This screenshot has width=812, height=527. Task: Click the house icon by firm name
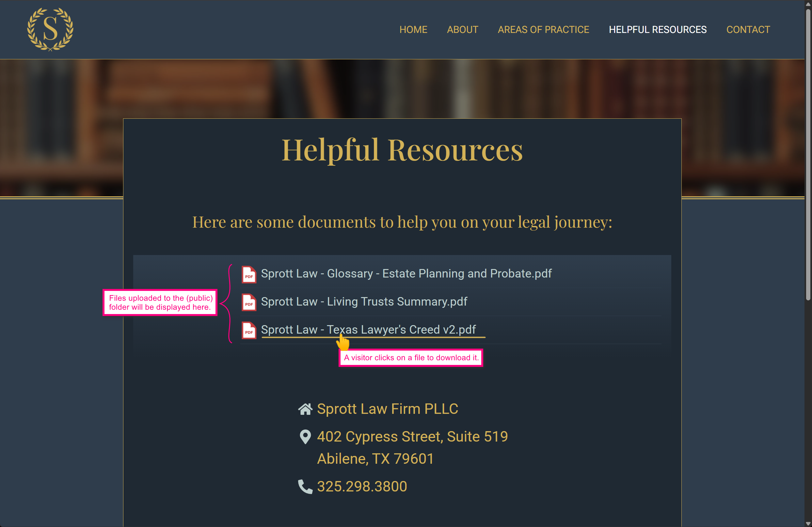point(305,409)
